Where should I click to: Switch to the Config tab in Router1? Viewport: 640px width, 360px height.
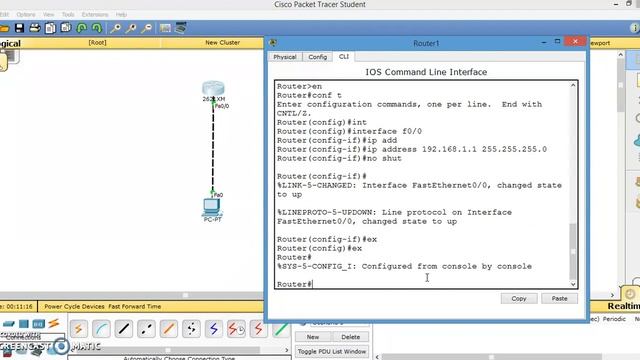(318, 57)
